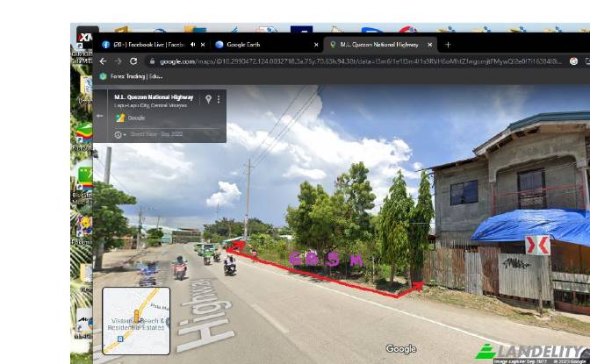Switch to the Facebook Live tab
Image resolution: width=590 pixels, height=364 pixels.
click(145, 44)
